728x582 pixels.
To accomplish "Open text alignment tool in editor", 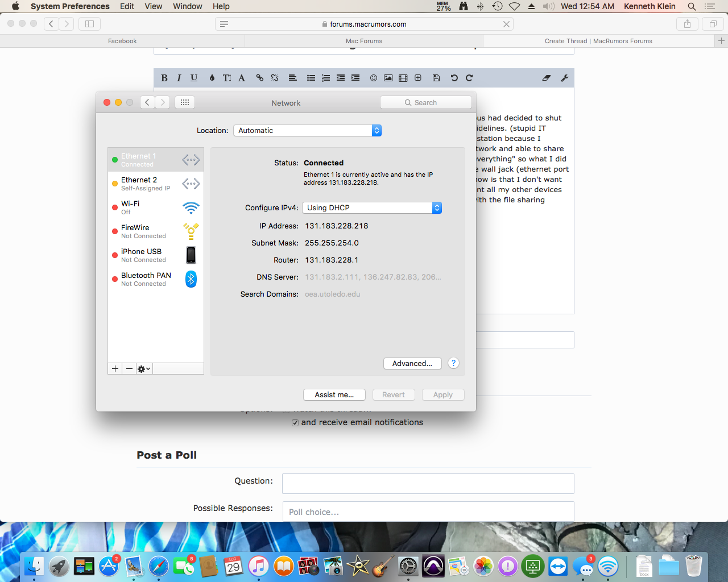I will (293, 78).
